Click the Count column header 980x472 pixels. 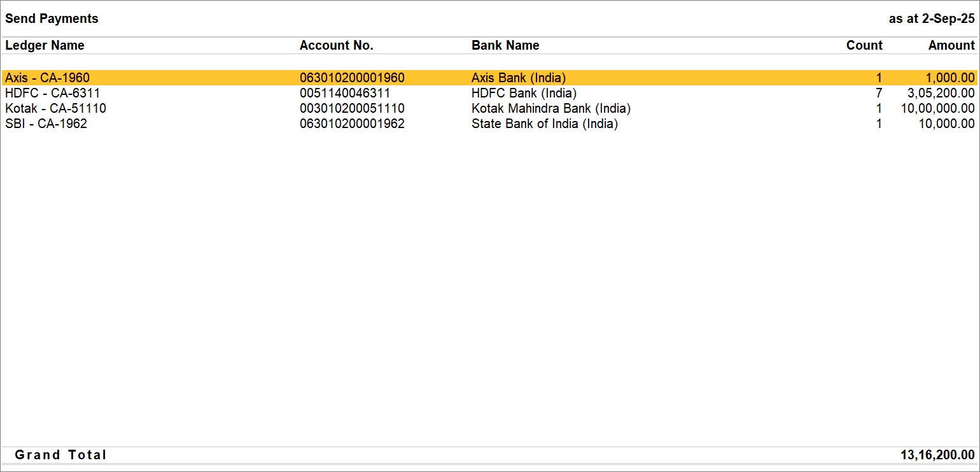(864, 45)
